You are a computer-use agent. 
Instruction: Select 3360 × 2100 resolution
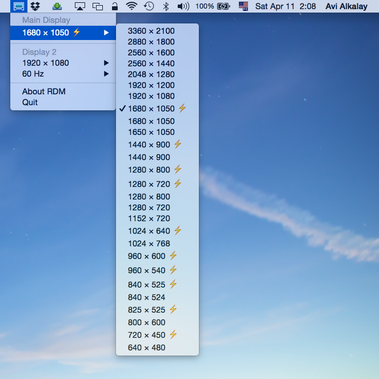click(157, 31)
